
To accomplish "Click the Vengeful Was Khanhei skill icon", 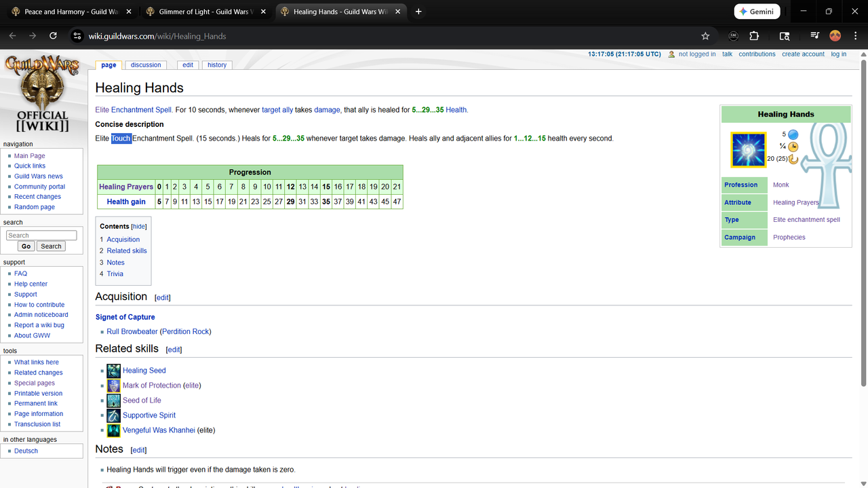I will pos(113,430).
